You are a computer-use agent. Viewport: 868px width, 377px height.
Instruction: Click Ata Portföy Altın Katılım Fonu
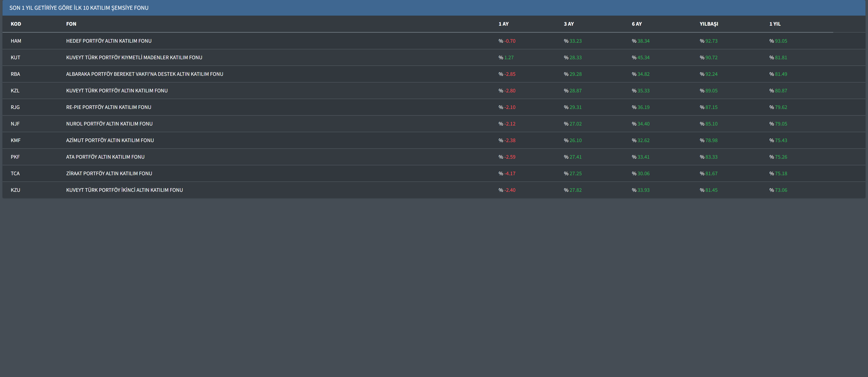pos(105,157)
